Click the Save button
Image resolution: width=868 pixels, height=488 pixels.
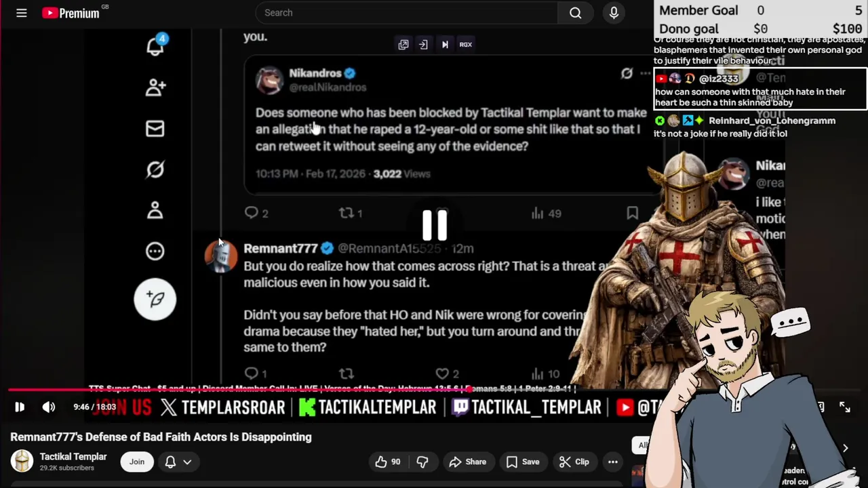pyautogui.click(x=522, y=462)
